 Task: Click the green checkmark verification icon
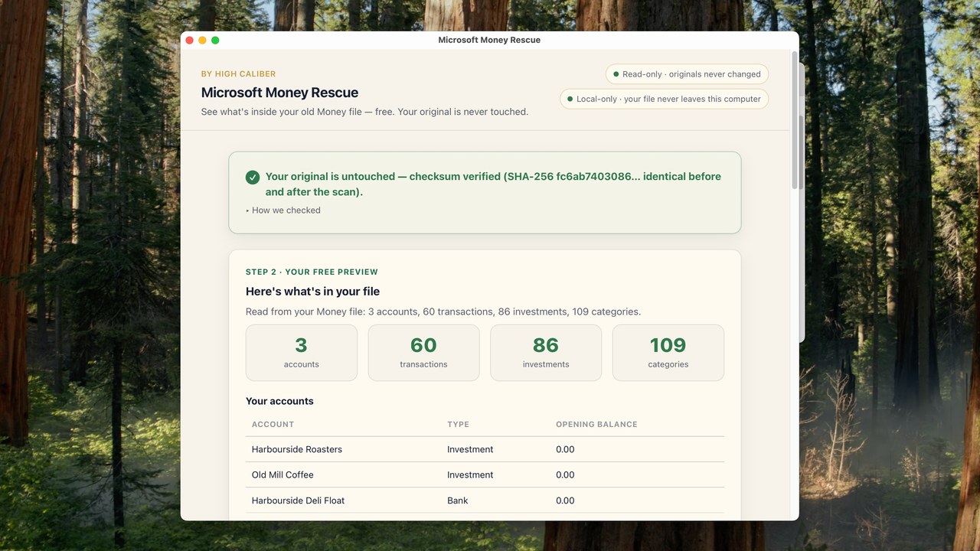pos(253,178)
